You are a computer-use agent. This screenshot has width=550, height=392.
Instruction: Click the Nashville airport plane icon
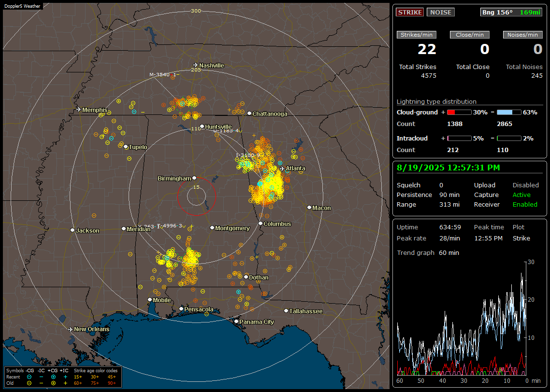pyautogui.click(x=196, y=65)
